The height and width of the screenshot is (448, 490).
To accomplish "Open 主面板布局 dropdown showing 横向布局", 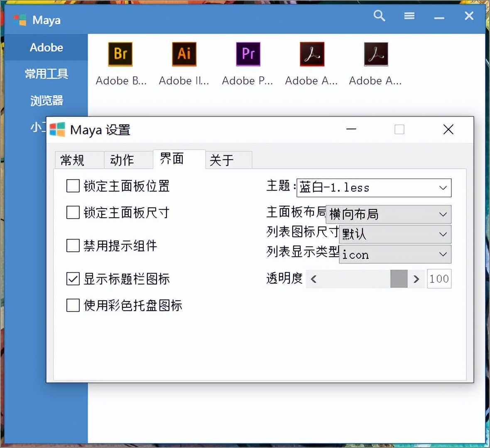I will pos(388,214).
